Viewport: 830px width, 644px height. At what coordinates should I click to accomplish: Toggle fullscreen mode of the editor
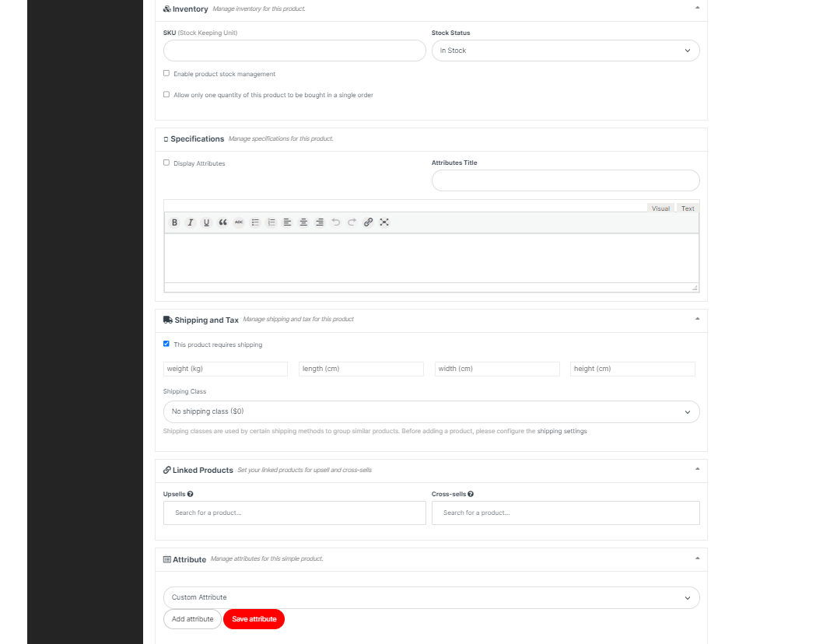384,222
